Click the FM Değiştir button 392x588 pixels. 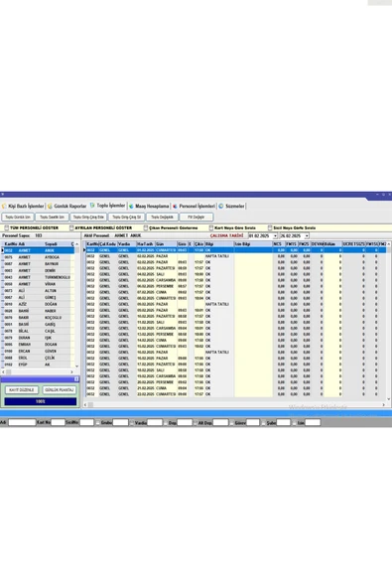[x=196, y=218]
